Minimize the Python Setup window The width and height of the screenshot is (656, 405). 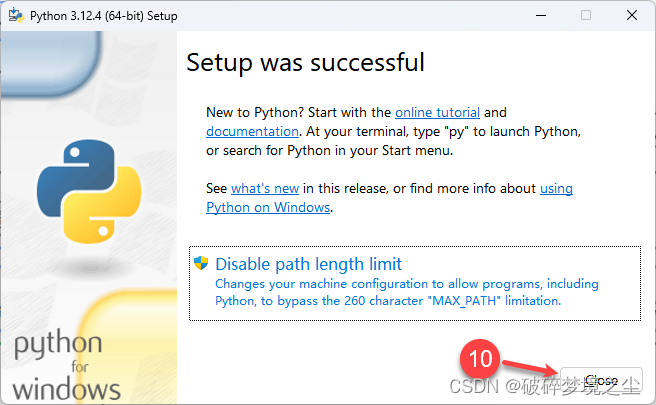541,15
